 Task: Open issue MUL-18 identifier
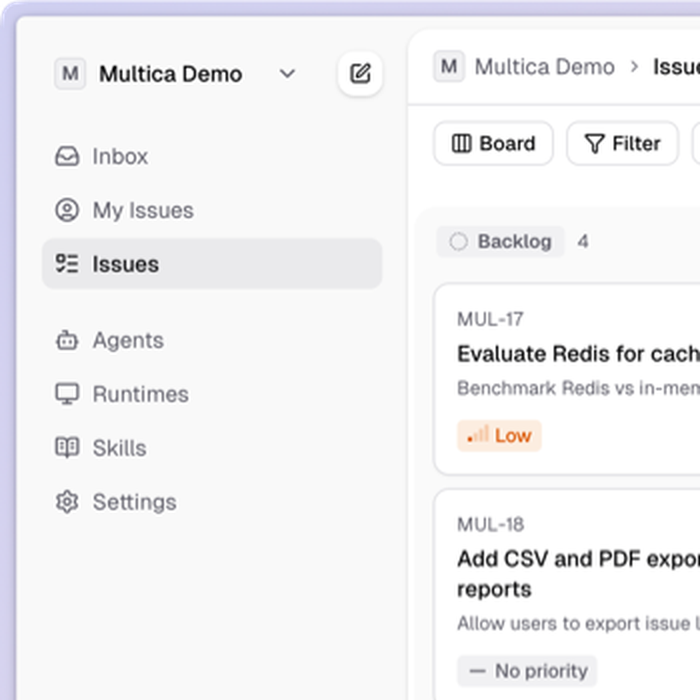coord(491,525)
